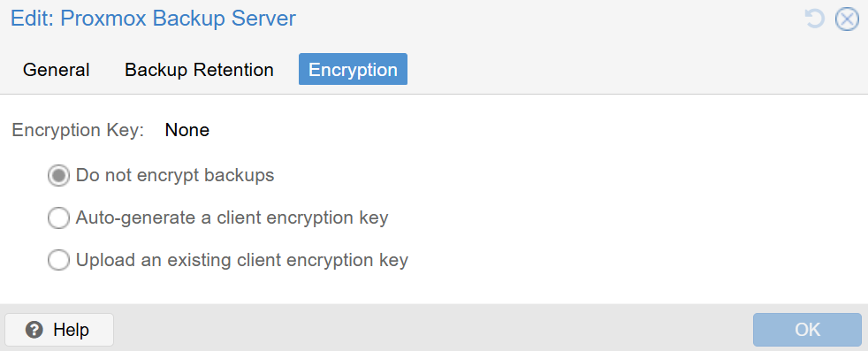Click the 'Do not encrypt backups' label text

175,175
